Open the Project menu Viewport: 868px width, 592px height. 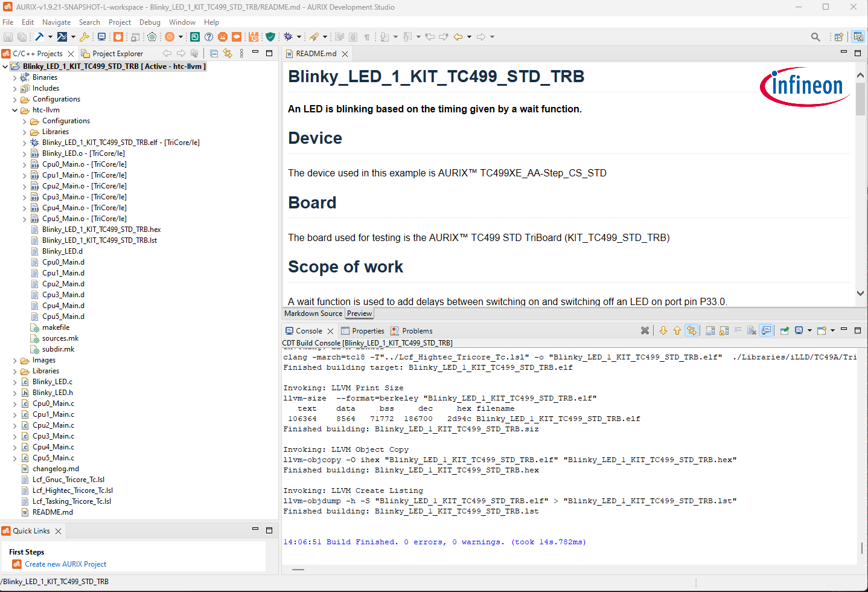120,22
